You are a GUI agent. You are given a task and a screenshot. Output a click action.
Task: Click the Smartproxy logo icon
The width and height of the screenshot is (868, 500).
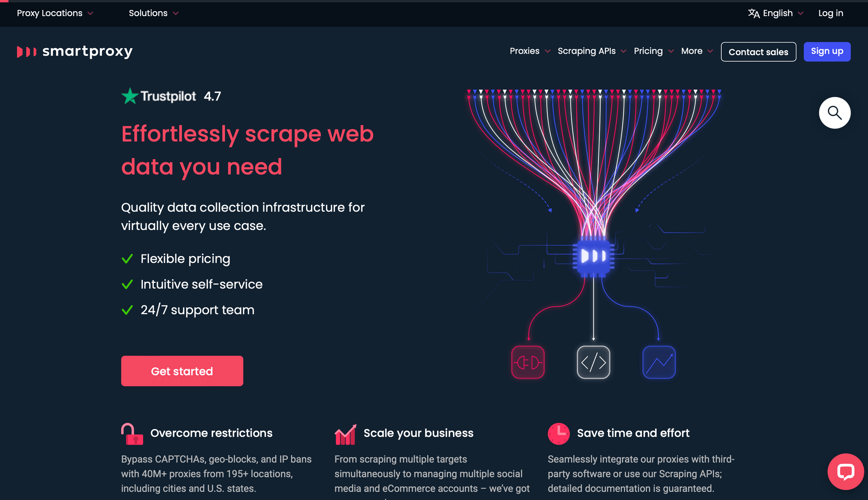pos(25,51)
